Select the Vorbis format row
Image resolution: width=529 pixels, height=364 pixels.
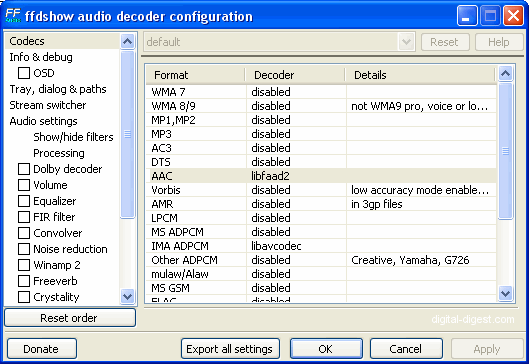[x=321, y=190]
